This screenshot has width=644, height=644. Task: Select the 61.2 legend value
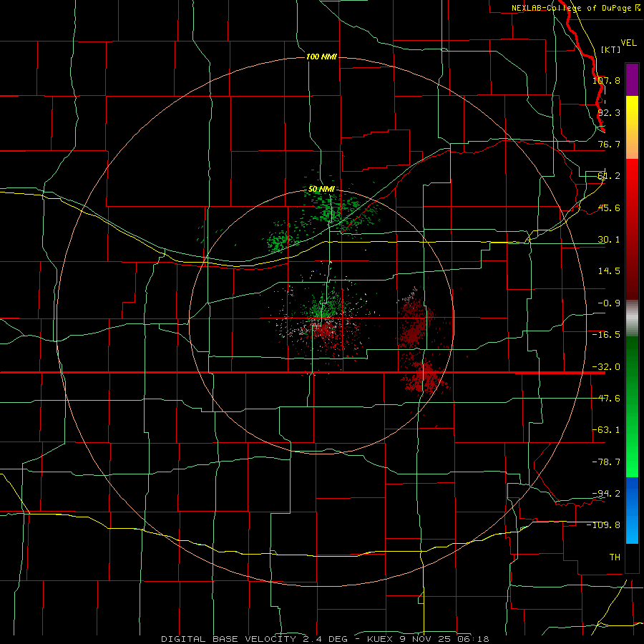click(x=609, y=176)
